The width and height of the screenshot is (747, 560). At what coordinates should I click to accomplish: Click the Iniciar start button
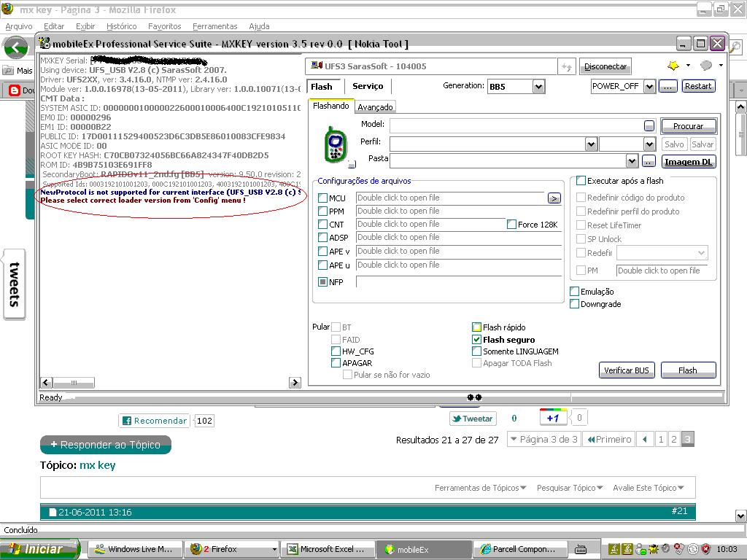pyautogui.click(x=40, y=549)
